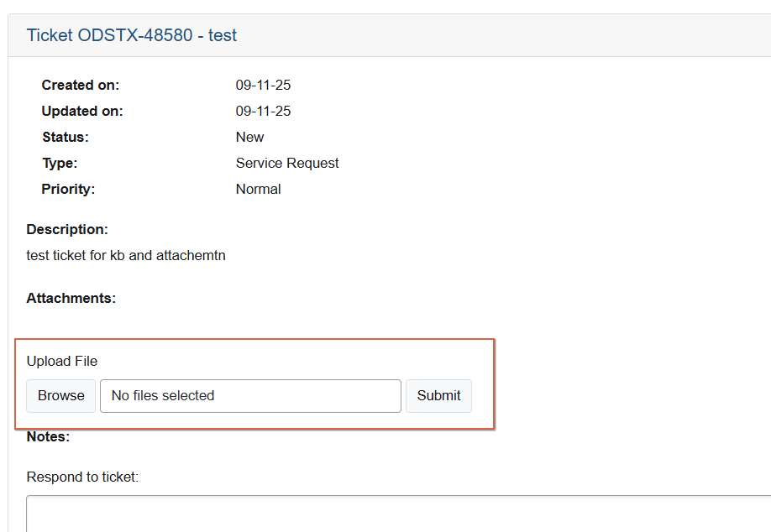Click the 'Notes:' heading

[x=48, y=436]
